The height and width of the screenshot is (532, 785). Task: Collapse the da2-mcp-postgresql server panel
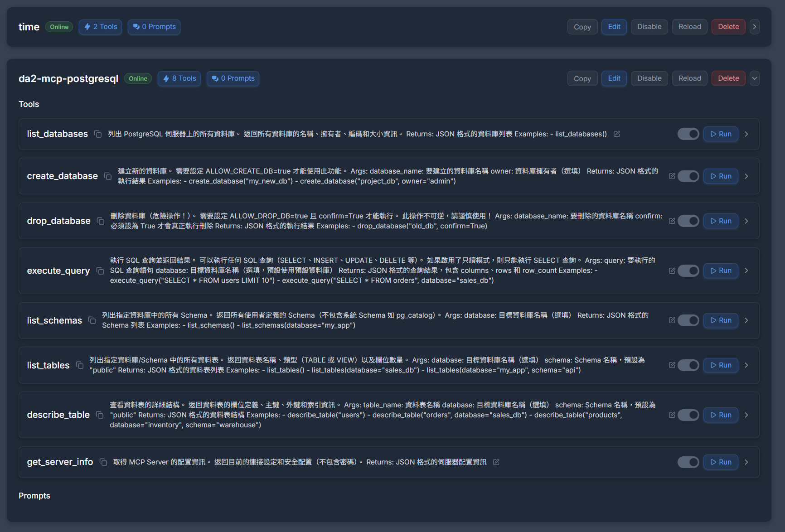pyautogui.click(x=754, y=78)
